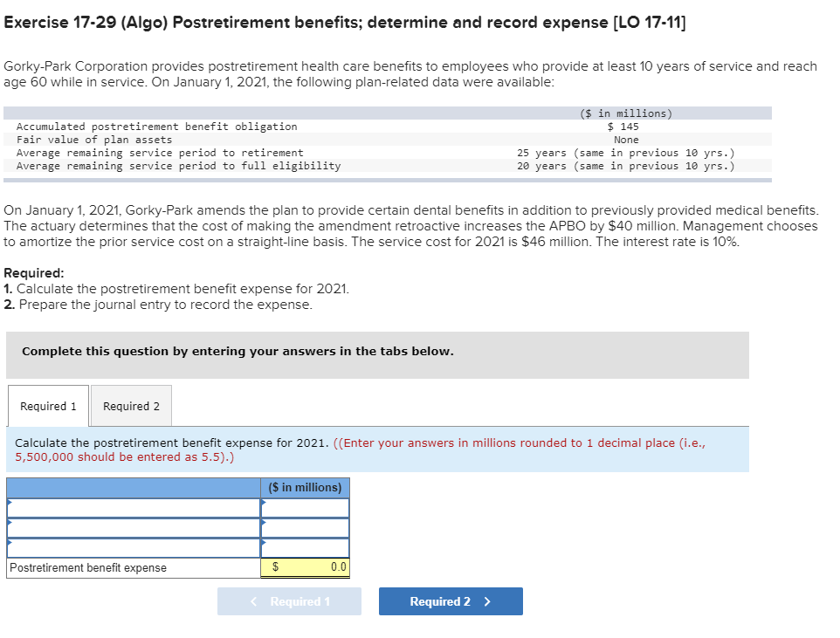Click '20 years (same in previous 10 yrs.)' value
Screen dimensions: 840x638
pos(626,166)
